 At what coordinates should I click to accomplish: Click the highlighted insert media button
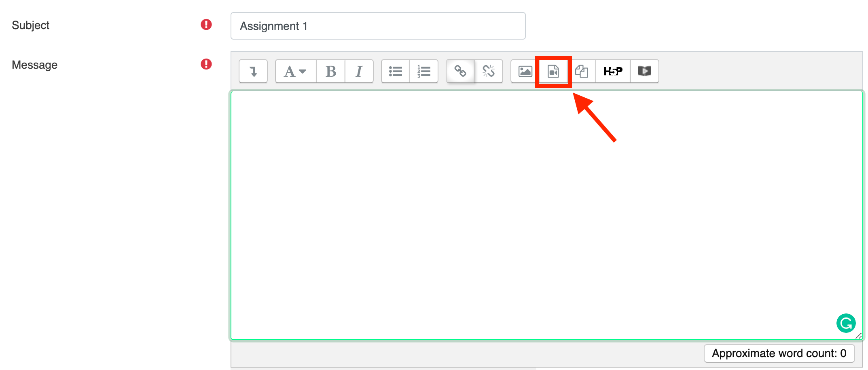[x=553, y=71]
